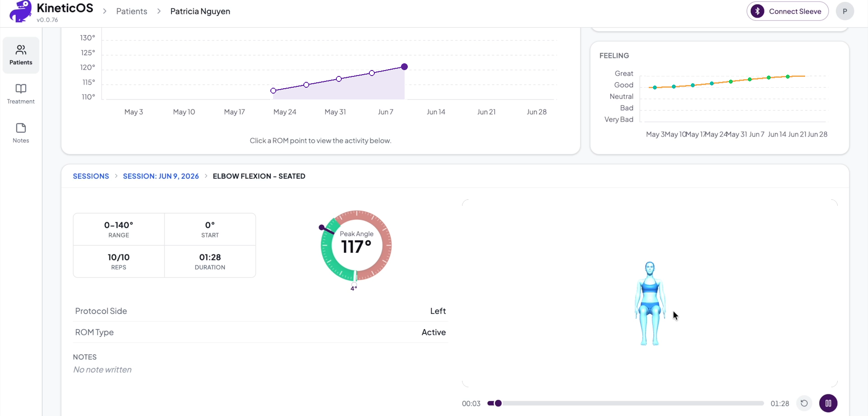Click the first green feeling data point
The width and height of the screenshot is (868, 416).
(655, 87)
